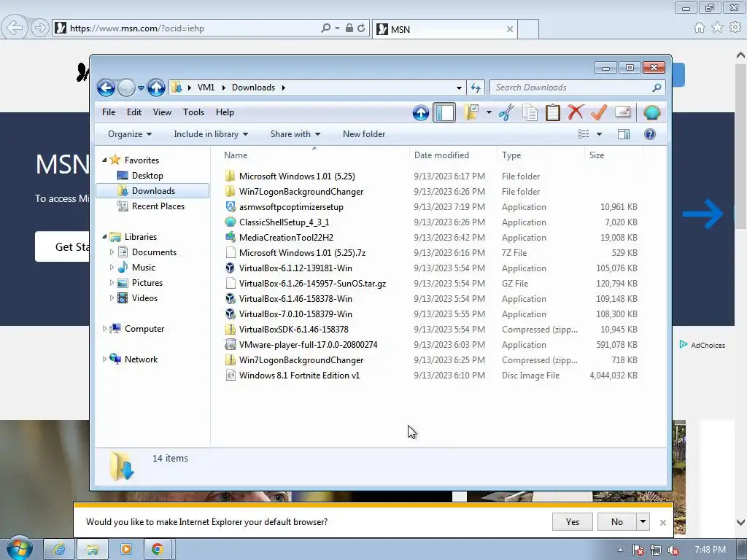
Task: Expand the Computer tree node
Action: (x=104, y=329)
